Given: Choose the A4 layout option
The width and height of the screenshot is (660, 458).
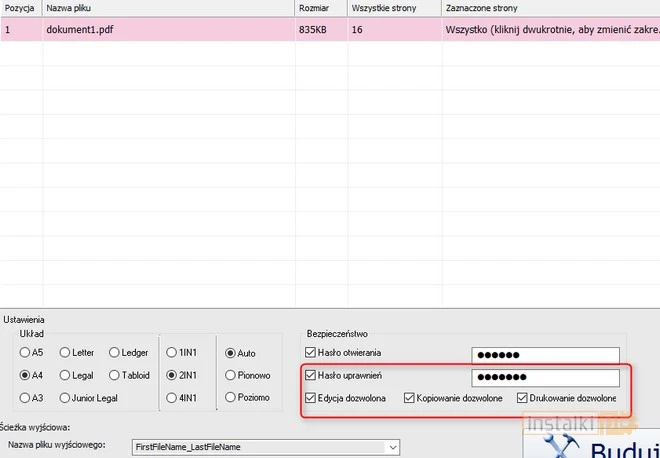Looking at the screenshot, I should click(25, 375).
